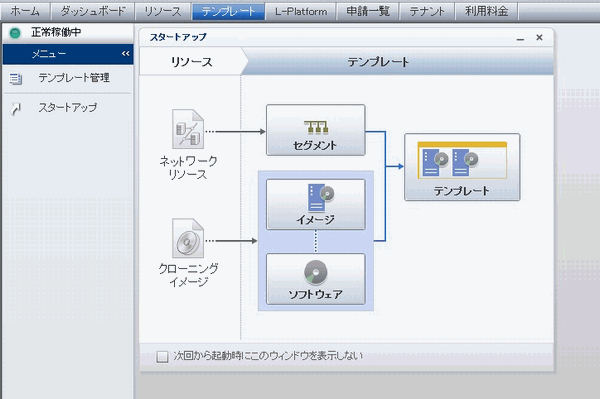Close the スタートアップ dialog window

[539, 37]
